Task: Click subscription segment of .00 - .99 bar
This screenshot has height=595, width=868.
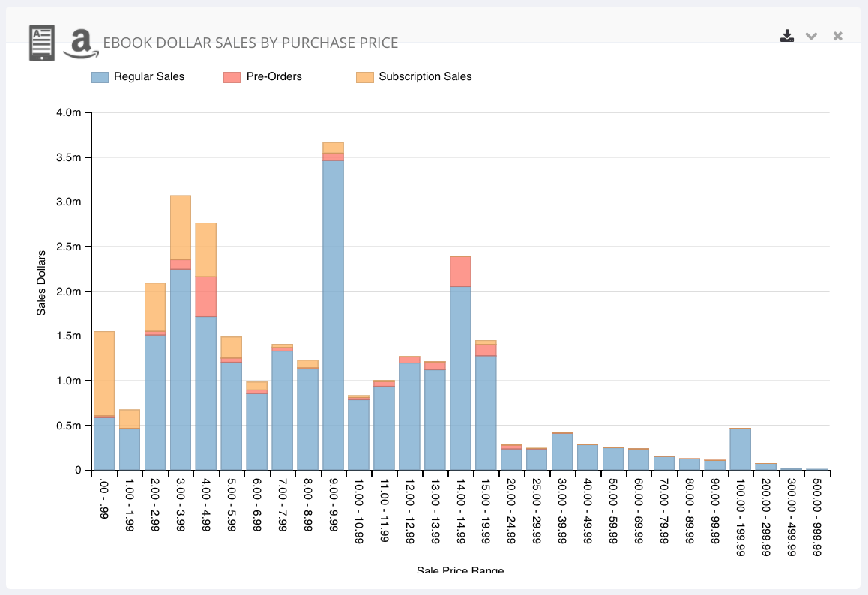Action: (104, 373)
